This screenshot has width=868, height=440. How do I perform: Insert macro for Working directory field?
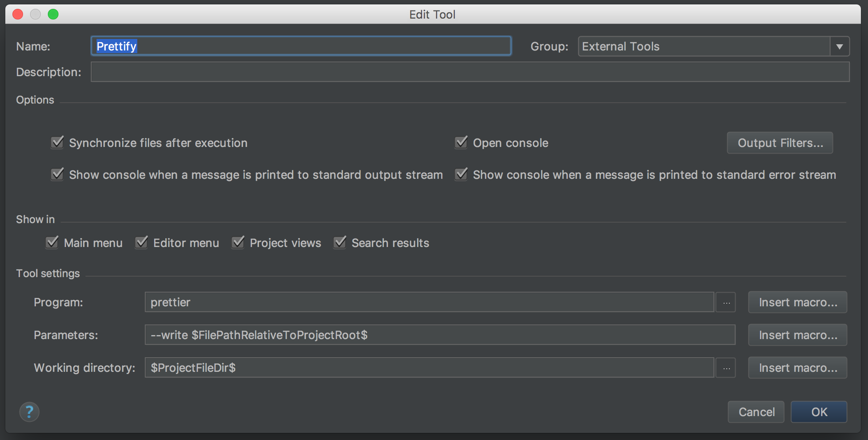pos(798,368)
